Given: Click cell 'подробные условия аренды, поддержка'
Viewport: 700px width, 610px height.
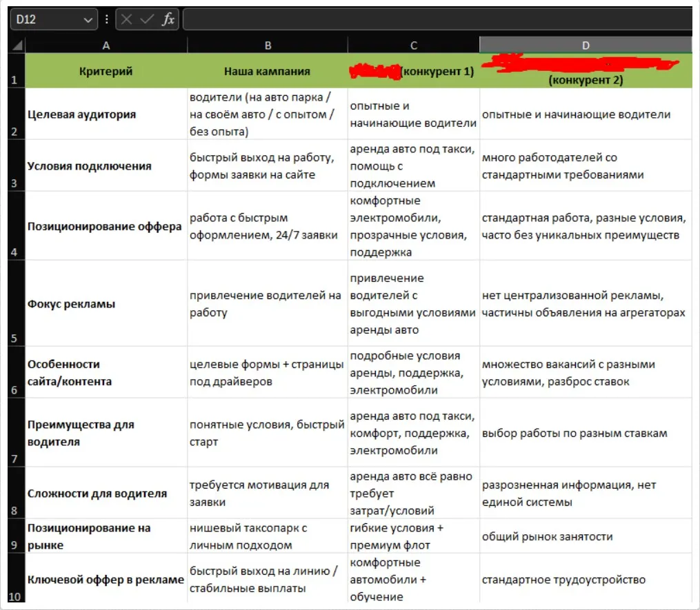Looking at the screenshot, I should click(413, 372).
